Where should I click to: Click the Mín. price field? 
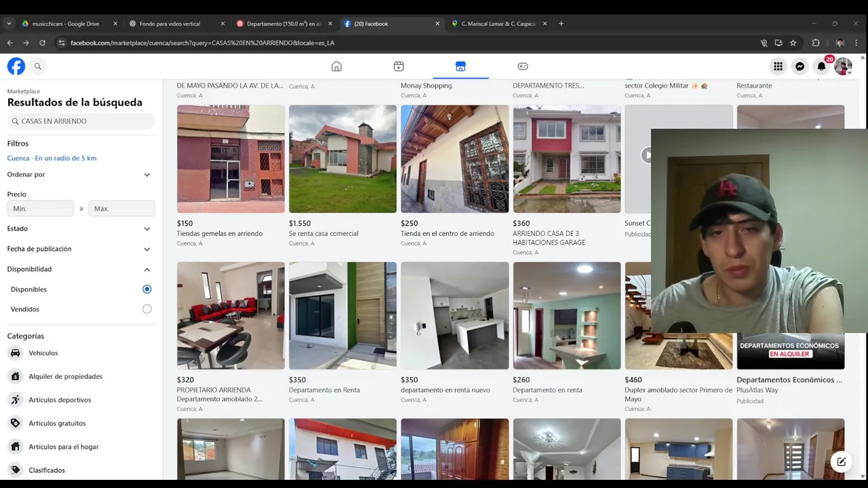pyautogui.click(x=41, y=209)
